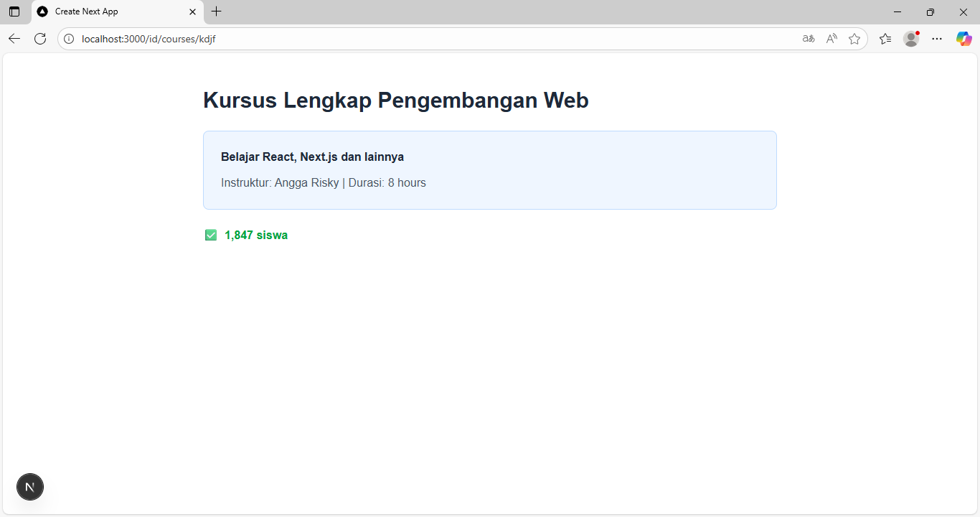Screen dimensions: 980x517
Task: Close the Create Next App tab
Action: pos(192,11)
